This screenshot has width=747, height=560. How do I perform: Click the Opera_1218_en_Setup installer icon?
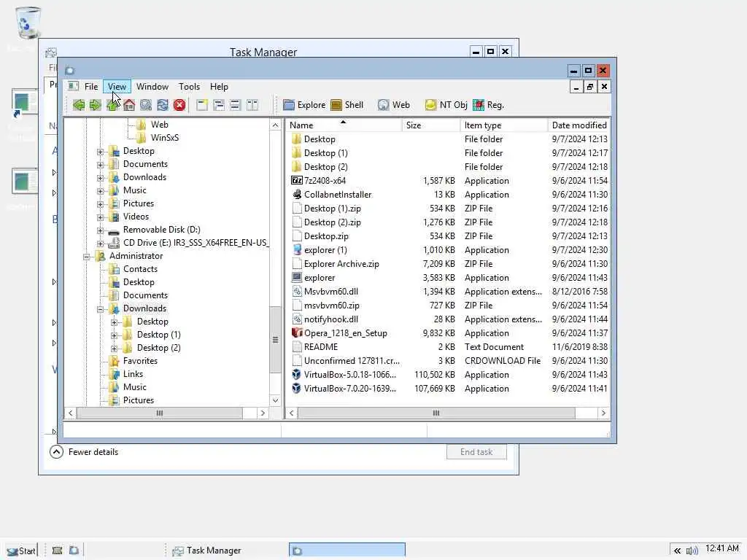pos(296,332)
